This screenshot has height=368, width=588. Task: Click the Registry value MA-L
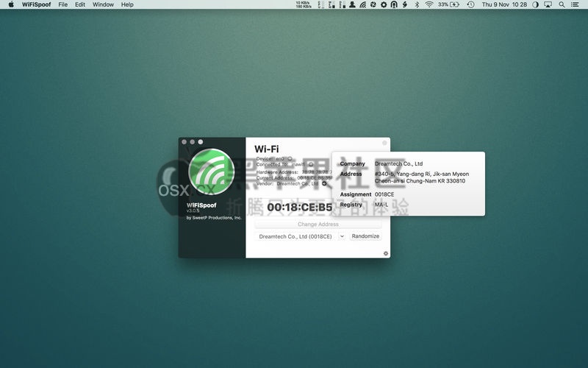tap(381, 205)
